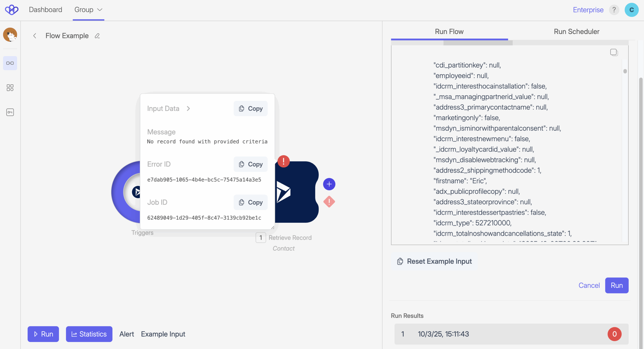Expand the Input Data chevron

(x=188, y=108)
